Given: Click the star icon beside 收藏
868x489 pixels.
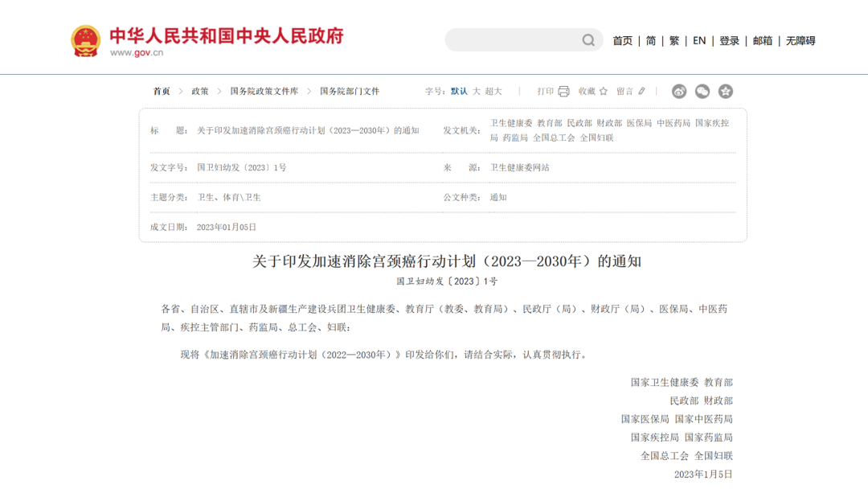Looking at the screenshot, I should coord(604,92).
